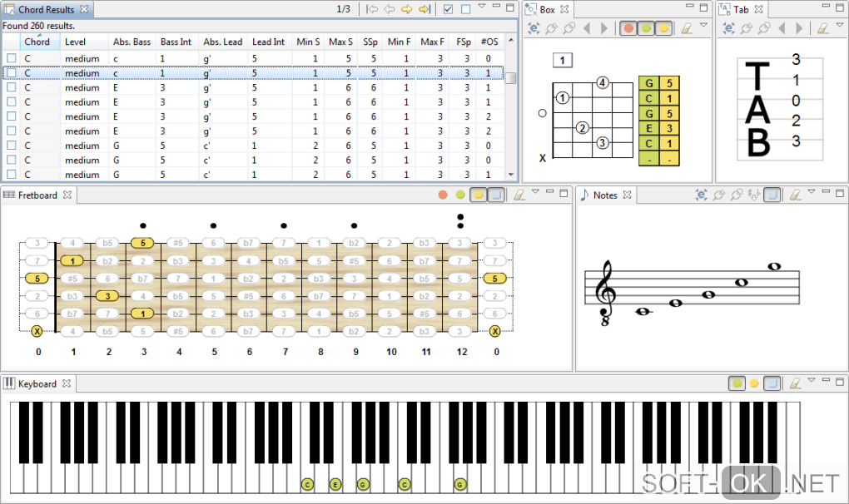
Task: Click second plug icon in Box toolbar
Action: point(568,28)
